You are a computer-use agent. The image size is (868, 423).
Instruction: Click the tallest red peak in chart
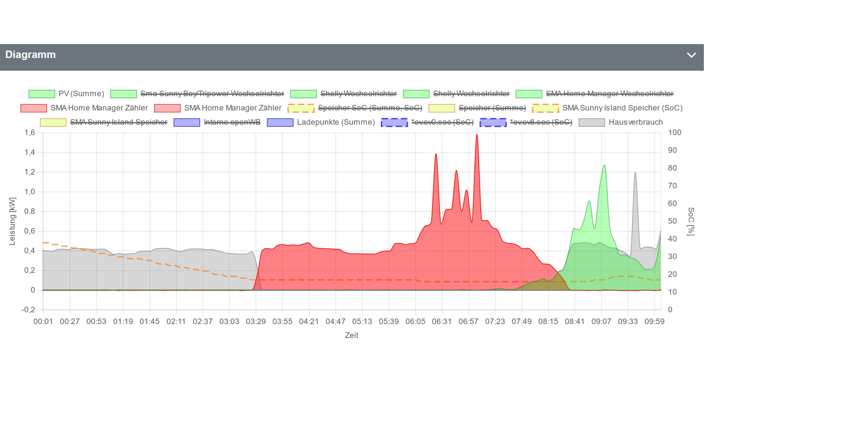[x=476, y=135]
